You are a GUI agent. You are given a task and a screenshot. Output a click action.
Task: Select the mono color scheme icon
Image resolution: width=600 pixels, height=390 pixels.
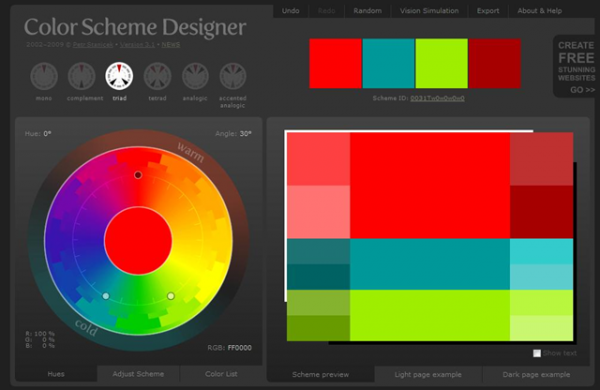(44, 76)
